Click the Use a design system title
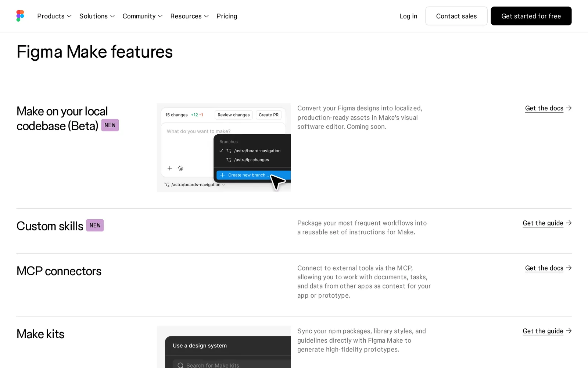Viewport: 588px width, 368px height. point(200,346)
